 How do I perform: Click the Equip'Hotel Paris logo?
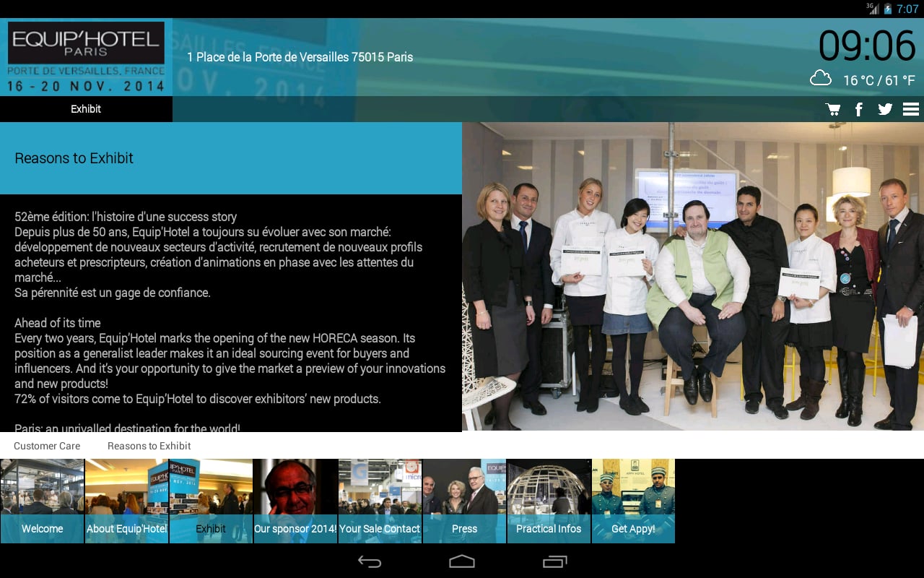pyautogui.click(x=86, y=57)
